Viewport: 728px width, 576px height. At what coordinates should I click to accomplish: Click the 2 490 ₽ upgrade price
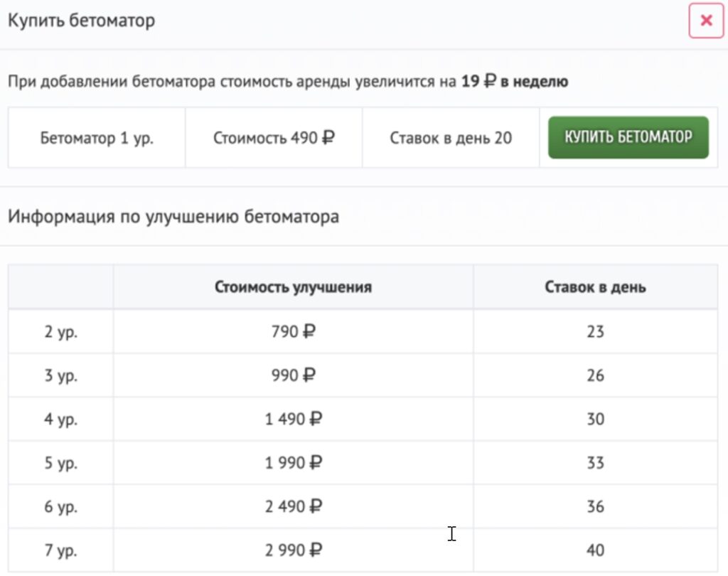[294, 506]
